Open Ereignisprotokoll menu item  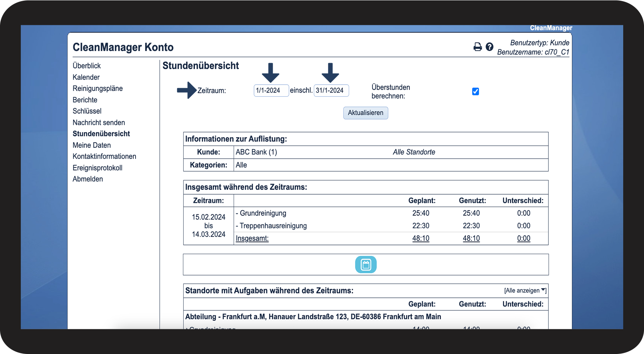pos(98,168)
